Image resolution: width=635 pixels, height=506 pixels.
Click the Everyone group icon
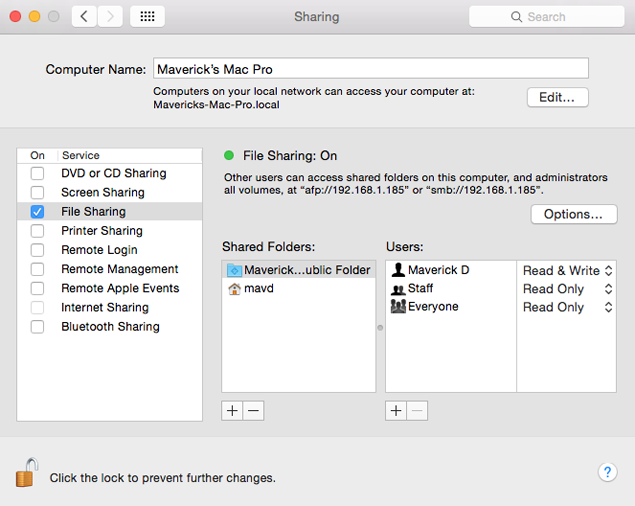click(x=398, y=306)
